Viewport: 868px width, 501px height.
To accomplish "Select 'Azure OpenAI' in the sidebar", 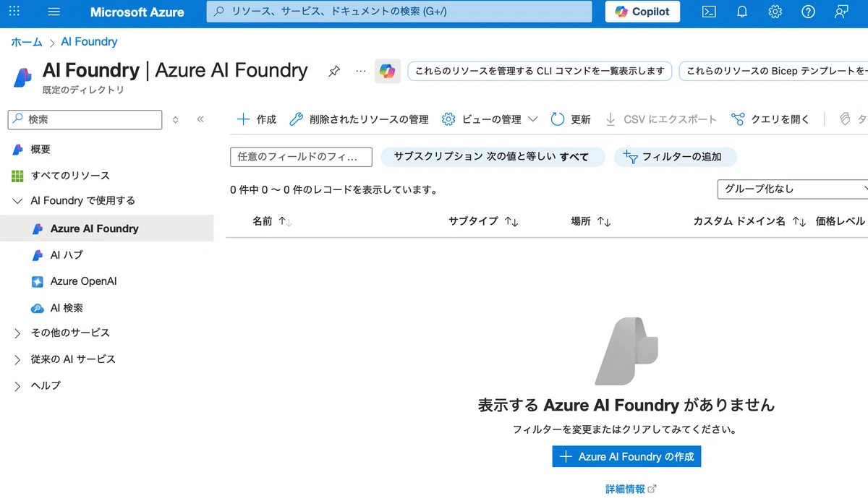I will 83,281.
